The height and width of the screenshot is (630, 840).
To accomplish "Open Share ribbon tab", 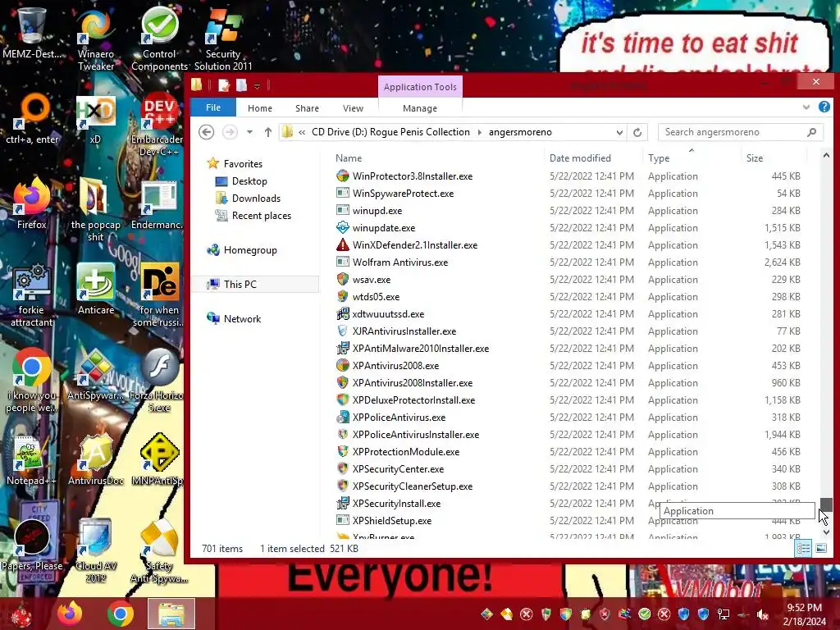I will coord(307,108).
